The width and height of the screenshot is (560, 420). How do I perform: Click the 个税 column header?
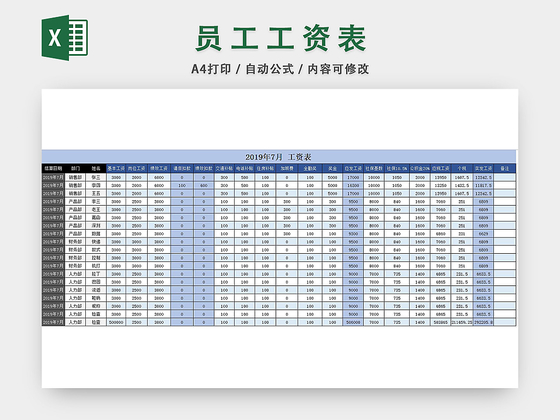click(x=462, y=168)
